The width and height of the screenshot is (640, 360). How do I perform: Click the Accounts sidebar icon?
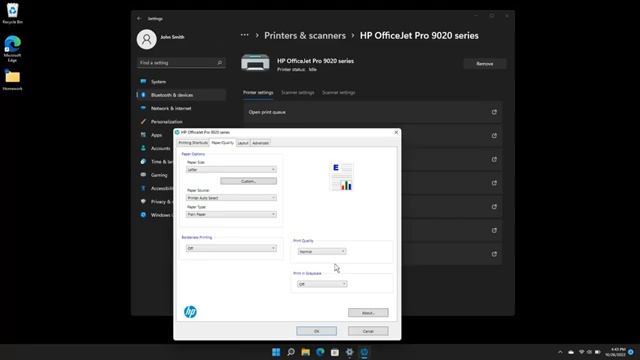[x=143, y=148]
